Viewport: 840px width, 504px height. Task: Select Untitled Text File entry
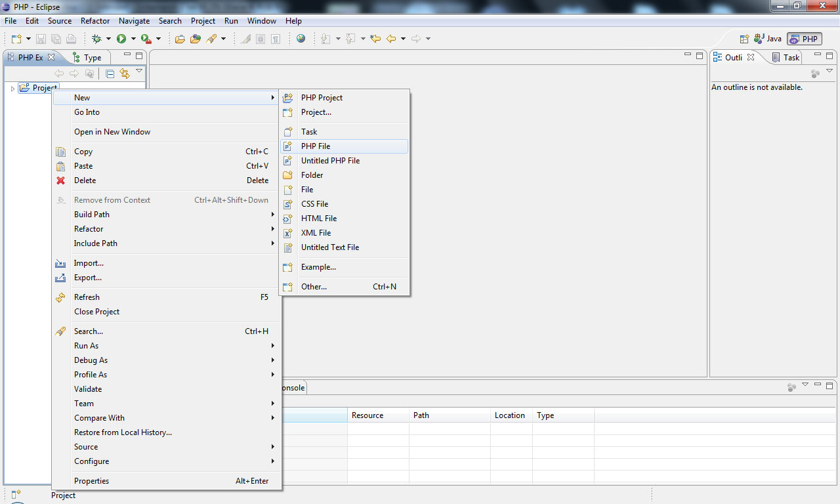(x=345, y=247)
